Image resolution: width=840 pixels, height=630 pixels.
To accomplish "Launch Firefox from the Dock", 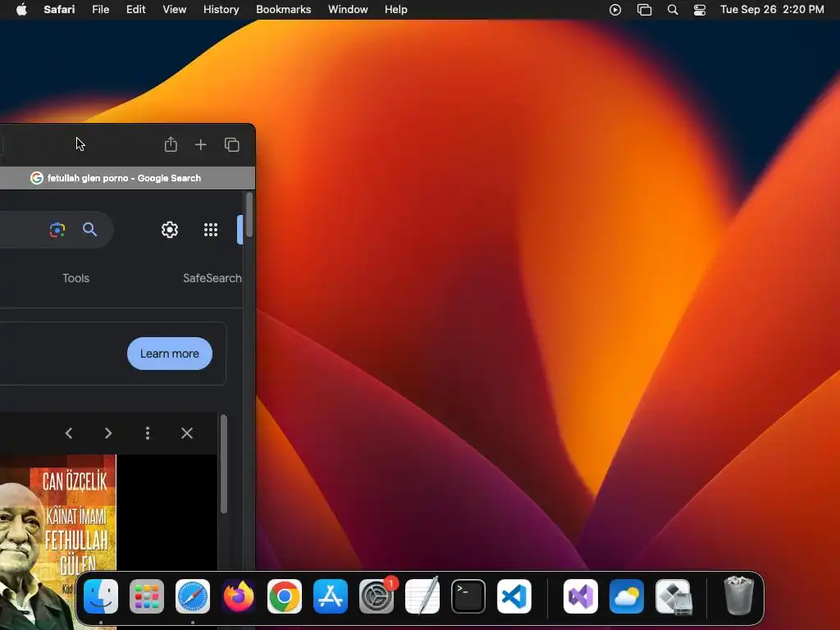I will pyautogui.click(x=239, y=596).
